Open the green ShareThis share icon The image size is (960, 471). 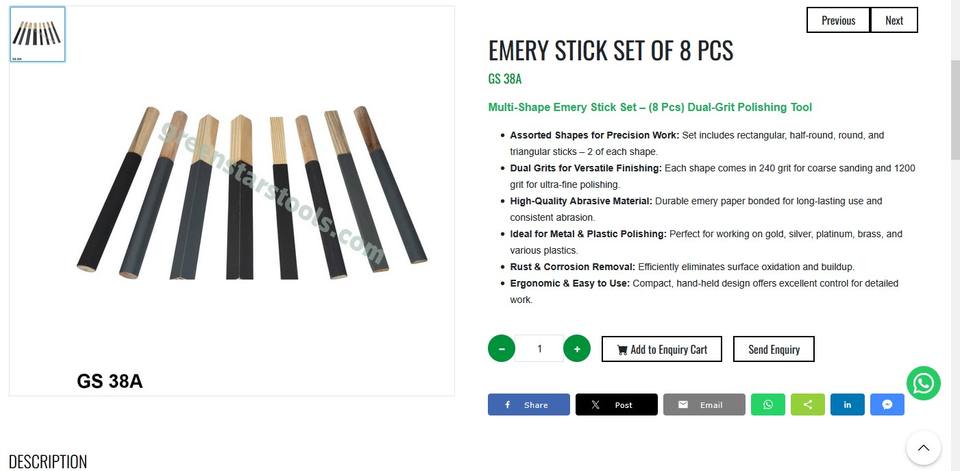(x=808, y=405)
